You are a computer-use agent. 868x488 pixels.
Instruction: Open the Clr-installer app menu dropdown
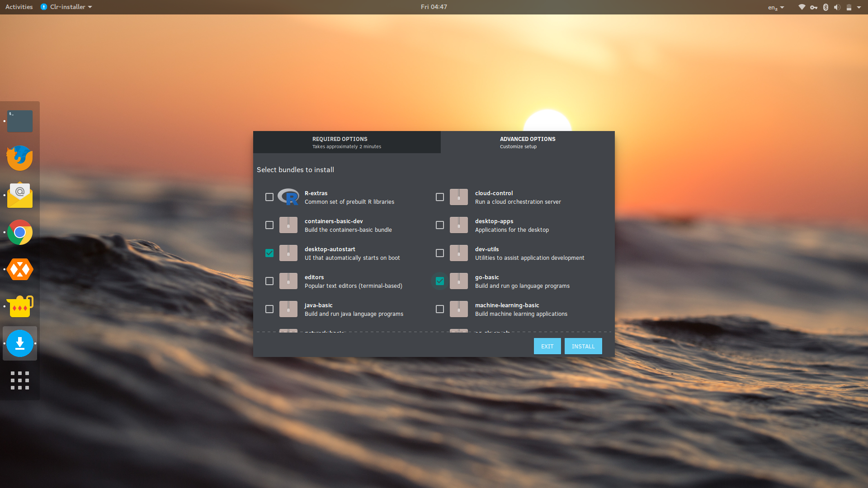[x=66, y=7]
